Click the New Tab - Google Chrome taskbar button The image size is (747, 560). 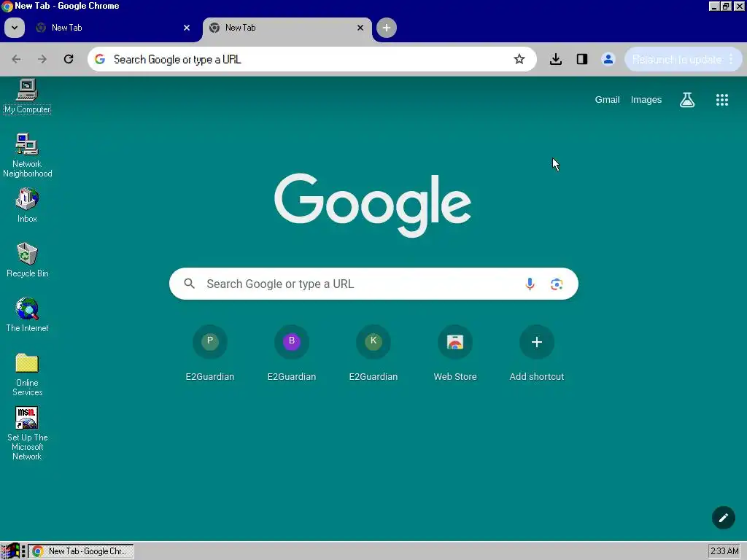tap(81, 551)
